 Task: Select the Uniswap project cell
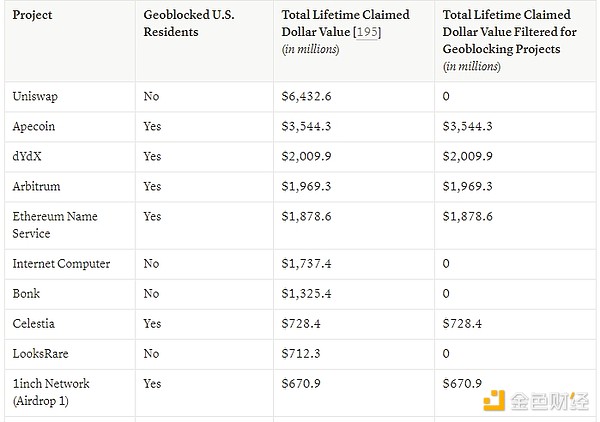tap(35, 96)
